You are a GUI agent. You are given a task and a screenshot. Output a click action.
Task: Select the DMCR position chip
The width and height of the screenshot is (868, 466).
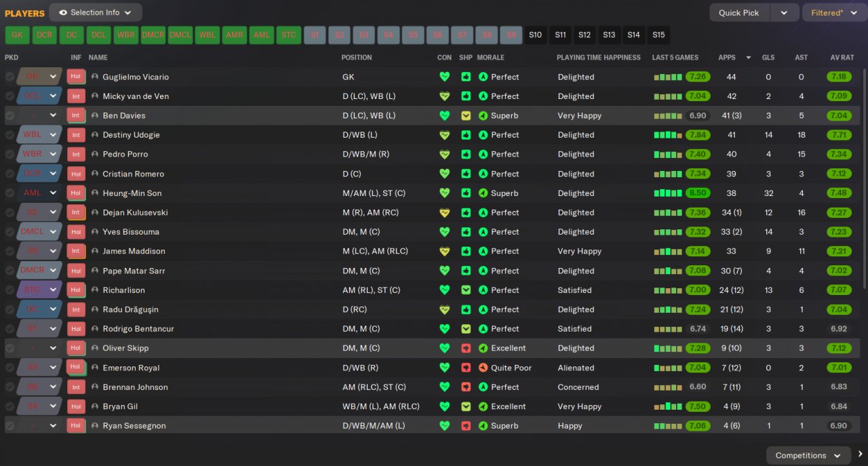[x=153, y=35]
